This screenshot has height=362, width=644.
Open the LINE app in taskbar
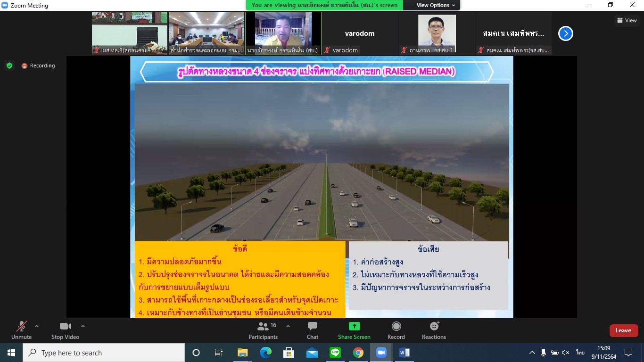click(x=335, y=353)
